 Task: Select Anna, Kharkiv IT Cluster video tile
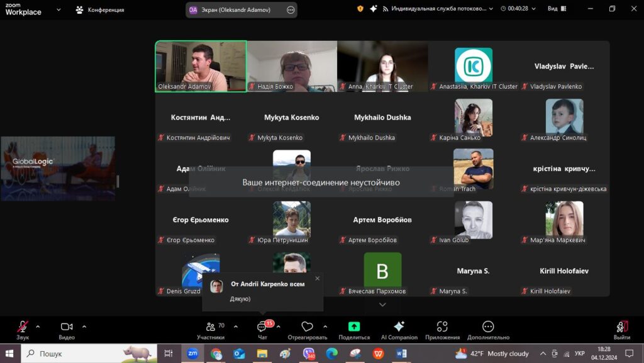pos(383,66)
